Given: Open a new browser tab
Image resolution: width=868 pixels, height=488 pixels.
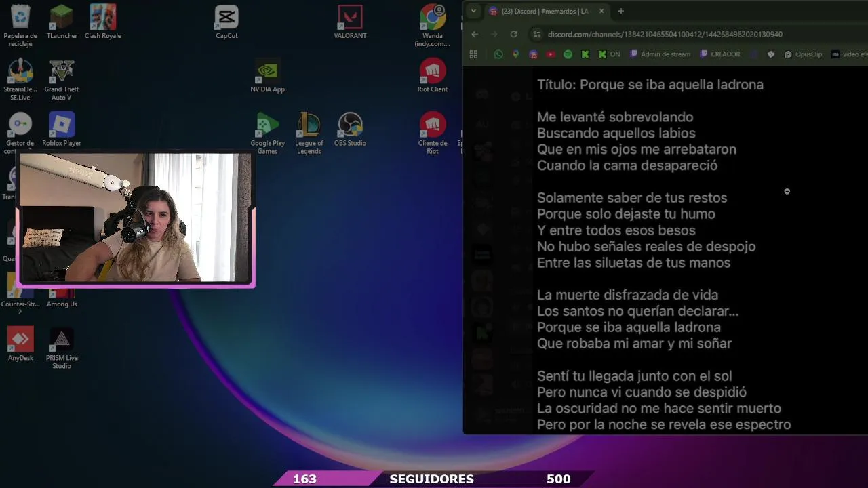Looking at the screenshot, I should [620, 11].
